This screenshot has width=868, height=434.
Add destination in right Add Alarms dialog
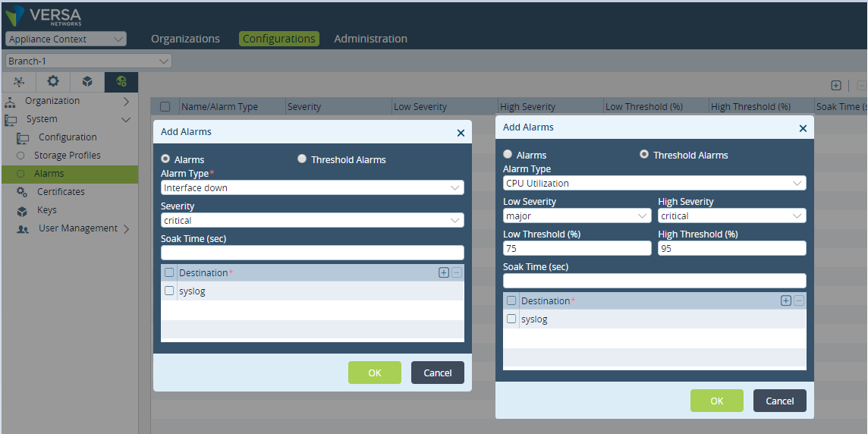coord(785,300)
